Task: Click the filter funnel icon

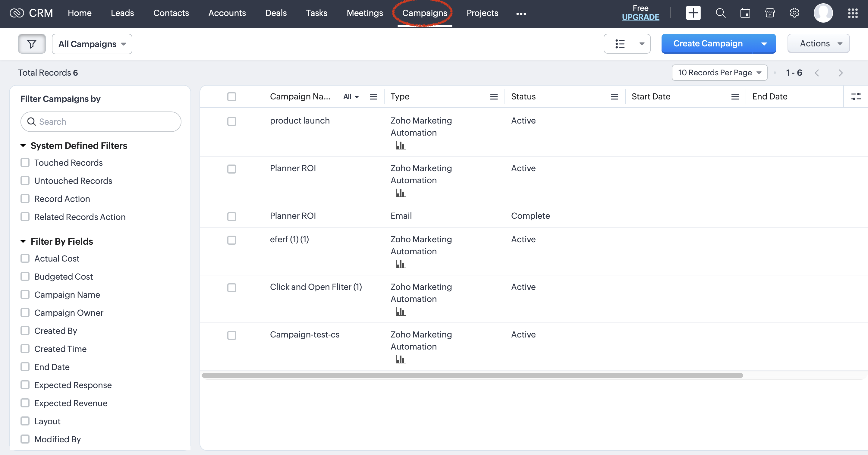Action: [32, 44]
